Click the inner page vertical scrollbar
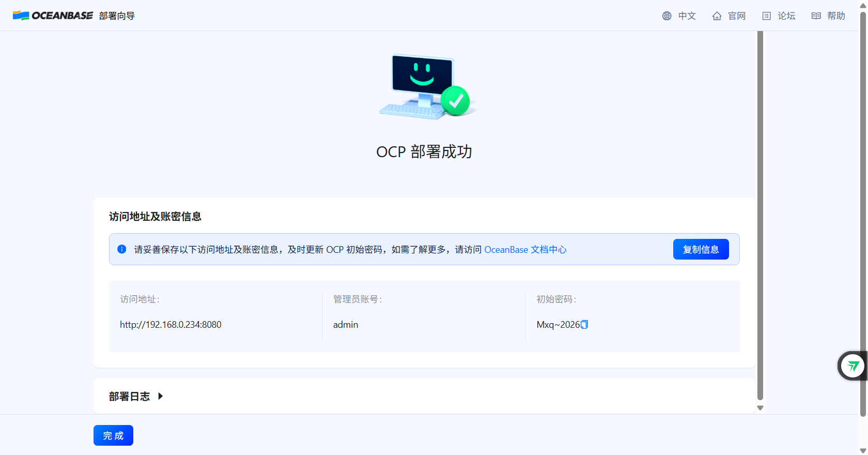This screenshot has width=868, height=455. [760, 215]
